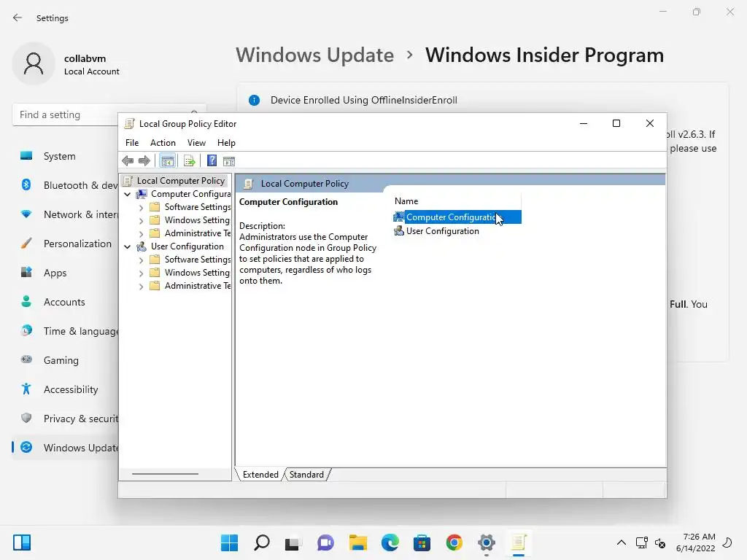This screenshot has width=747, height=560.
Task: Open Personalization in Settings sidebar
Action: click(65, 244)
